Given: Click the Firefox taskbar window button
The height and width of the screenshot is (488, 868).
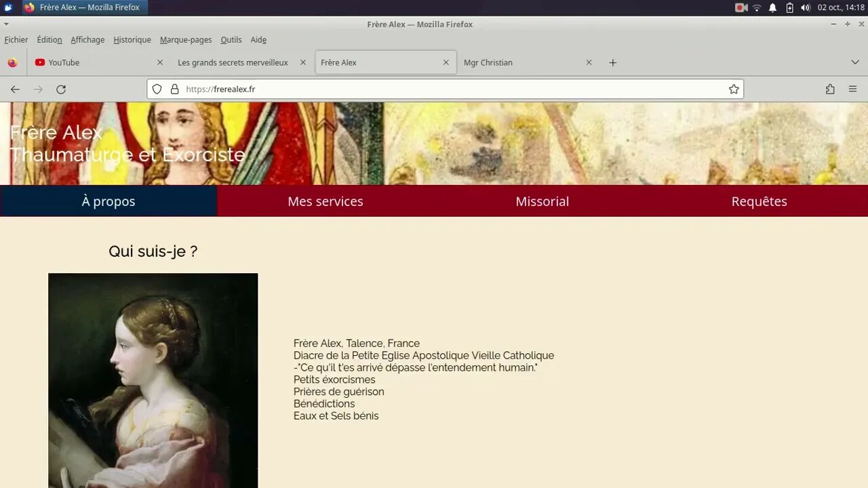Looking at the screenshot, I should point(84,7).
